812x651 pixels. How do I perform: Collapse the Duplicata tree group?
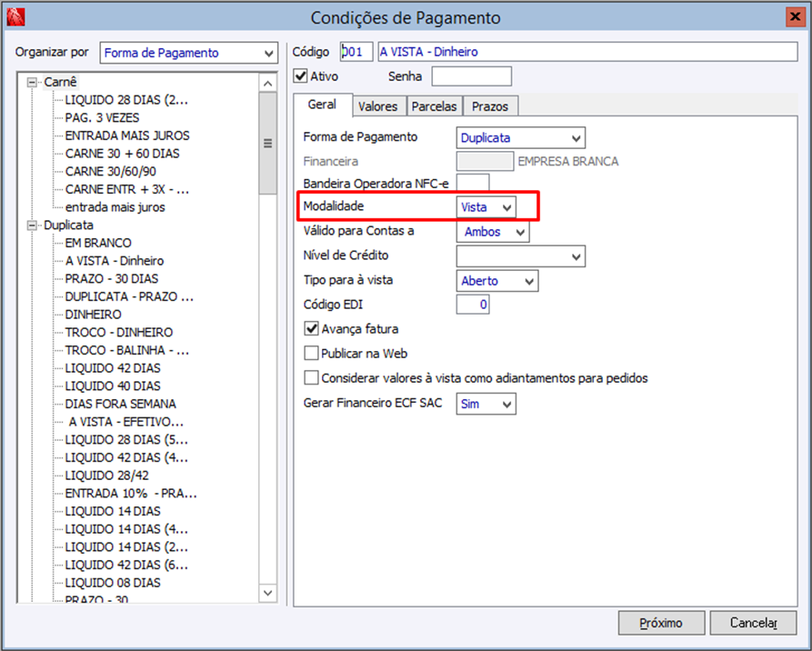coord(34,225)
